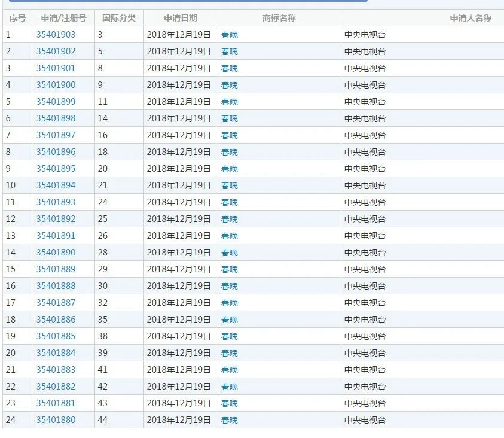Screen dimensions: 504x438
Task: Open application number 35401883
Action: click(56, 370)
